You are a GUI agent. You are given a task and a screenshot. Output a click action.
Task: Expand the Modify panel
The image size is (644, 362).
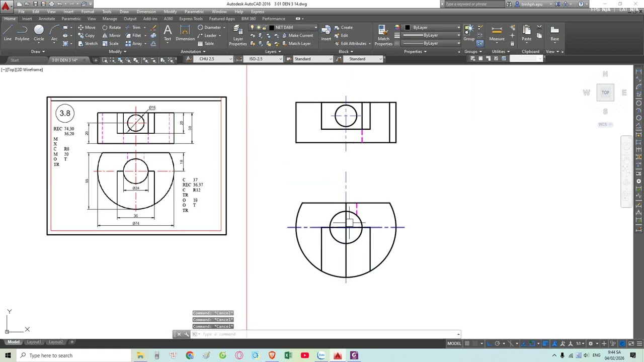coord(117,51)
